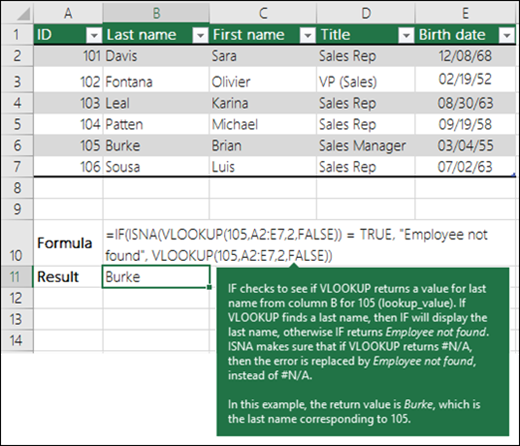Select row 8 header
520x446 pixels.
click(x=17, y=188)
